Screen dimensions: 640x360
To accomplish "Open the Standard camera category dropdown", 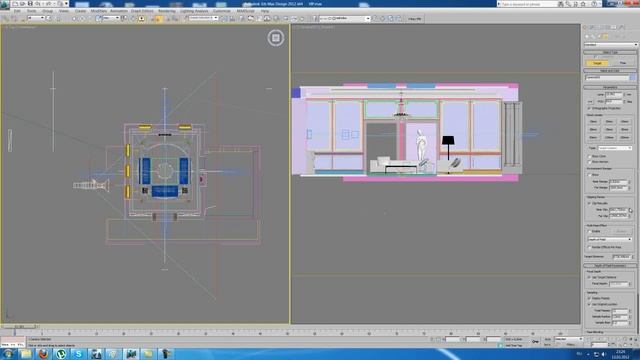I will [x=610, y=44].
